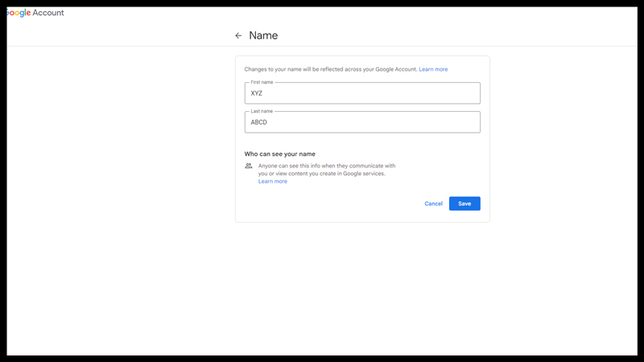644x362 pixels.
Task: Click the 'Anyone can see this info' description text
Action: tap(327, 170)
